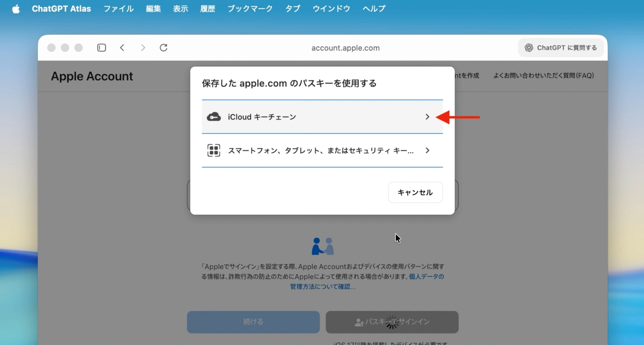Viewport: 644px width, 345px height.
Task: Click the security key device grid icon
Action: click(214, 150)
